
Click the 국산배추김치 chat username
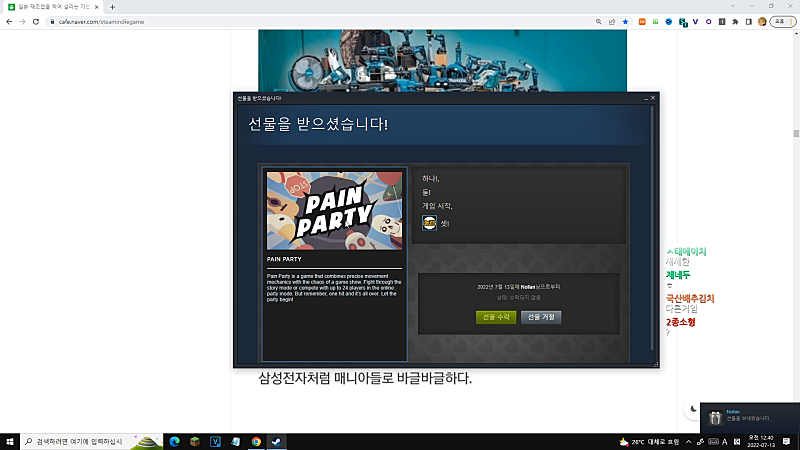coord(690,298)
